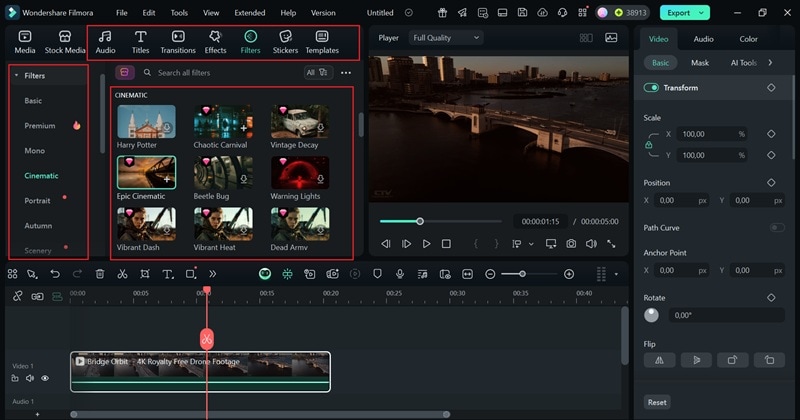Image resolution: width=800 pixels, height=420 pixels.
Task: Open the Stickers library
Action: coord(285,42)
